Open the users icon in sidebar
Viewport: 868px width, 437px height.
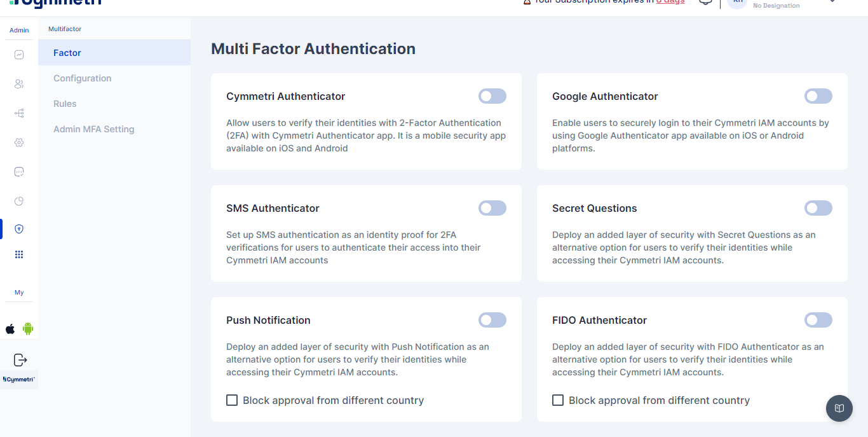pos(19,84)
